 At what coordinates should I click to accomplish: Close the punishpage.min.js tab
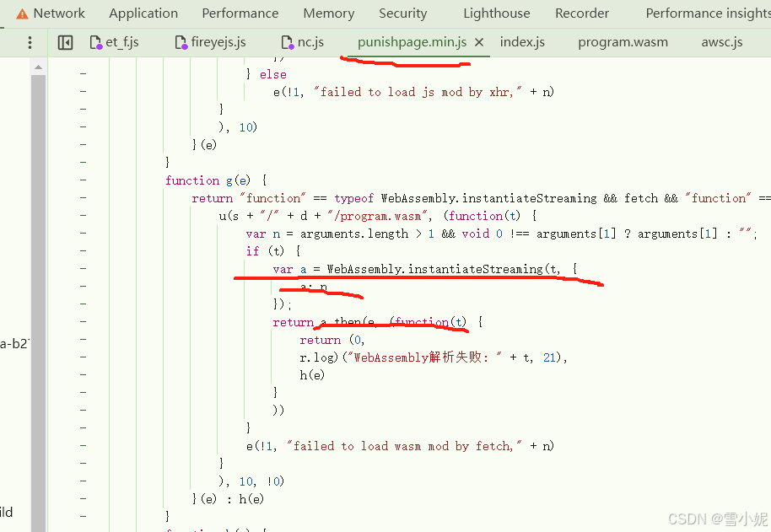479,43
